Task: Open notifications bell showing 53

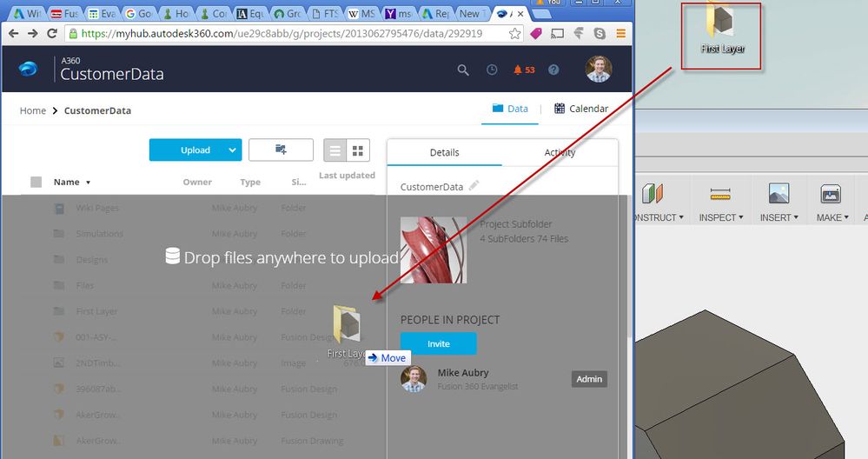Action: tap(524, 70)
